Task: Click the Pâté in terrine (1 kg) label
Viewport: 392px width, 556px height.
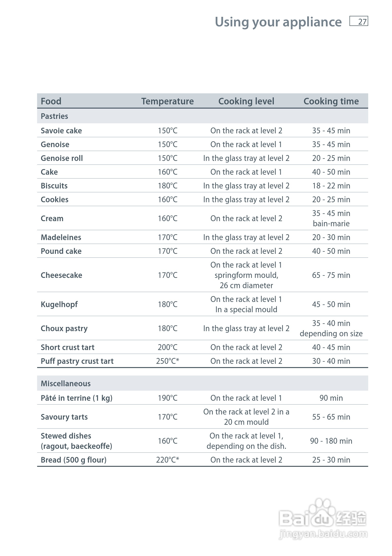Action: [x=77, y=398]
